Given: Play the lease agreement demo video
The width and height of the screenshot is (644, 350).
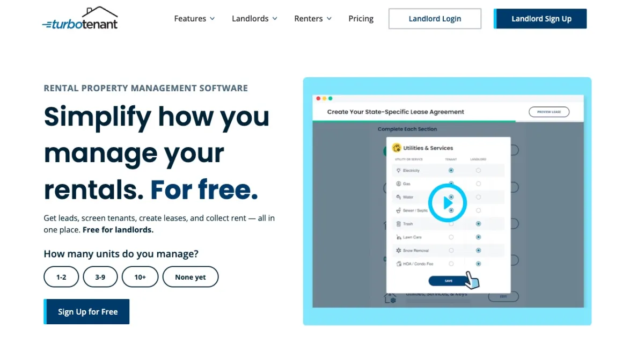Looking at the screenshot, I should pos(448,203).
